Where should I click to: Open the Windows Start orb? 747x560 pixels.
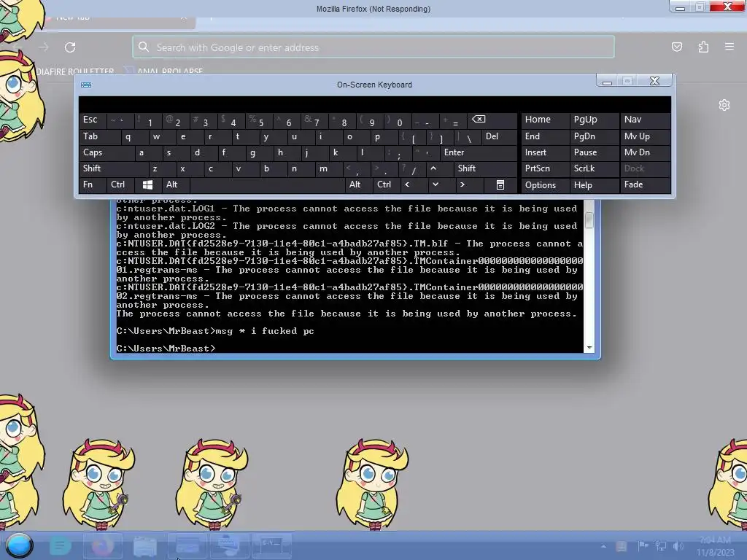[x=19, y=545]
